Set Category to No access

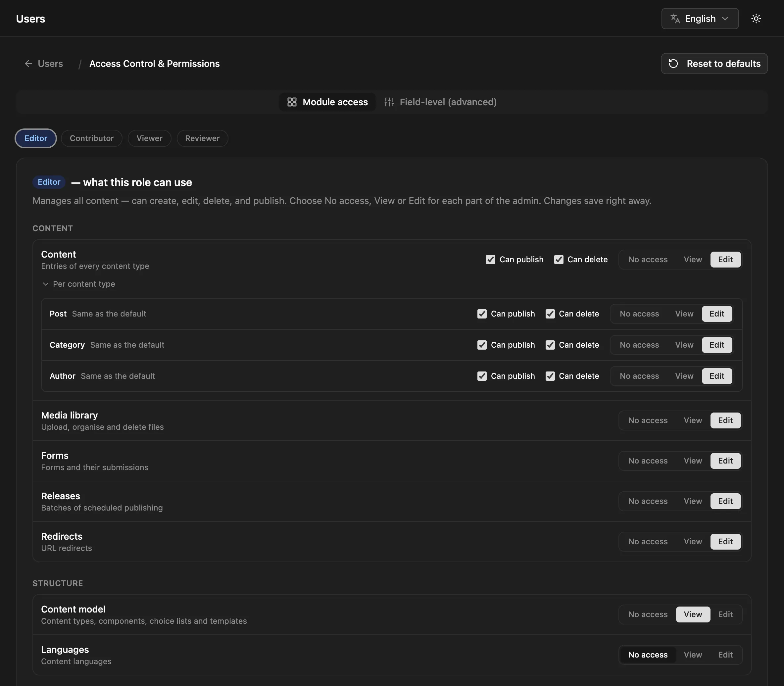(x=639, y=345)
